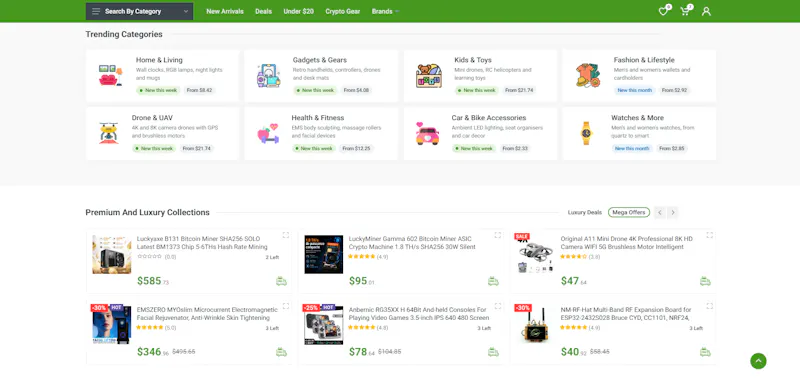Switch to the Luxury Deals tab
Image resolution: width=800 pixels, height=382 pixels.
coord(585,213)
